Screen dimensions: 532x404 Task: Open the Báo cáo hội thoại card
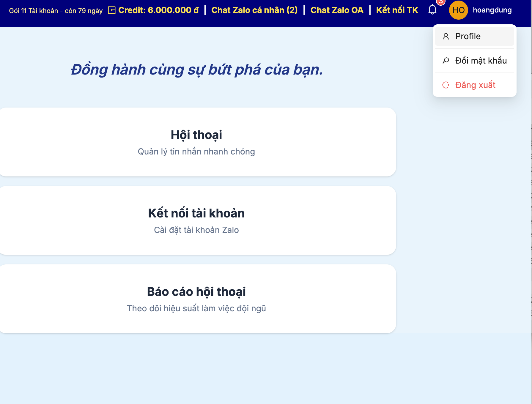point(196,299)
